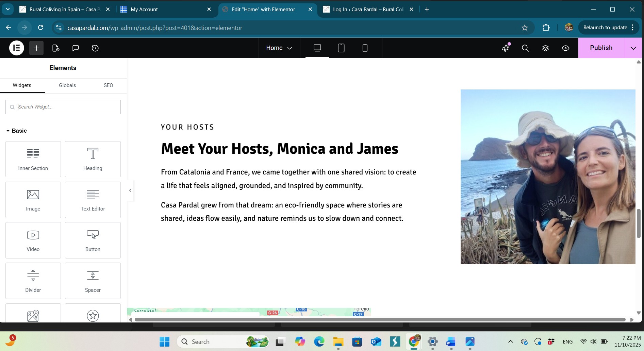Open the page settings document icon

click(56, 48)
